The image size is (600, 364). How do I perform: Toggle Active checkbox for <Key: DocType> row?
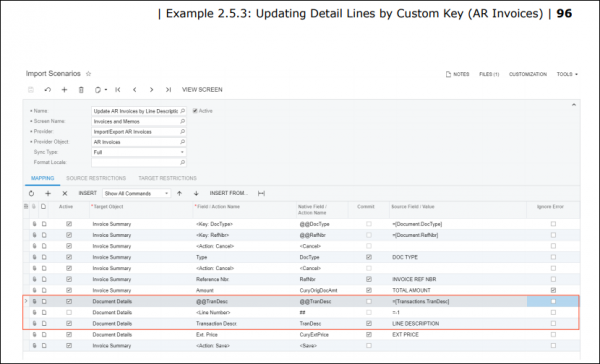point(69,224)
